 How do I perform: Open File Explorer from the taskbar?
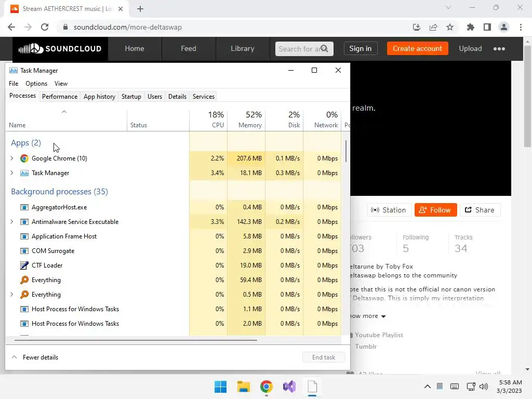pyautogui.click(x=244, y=387)
